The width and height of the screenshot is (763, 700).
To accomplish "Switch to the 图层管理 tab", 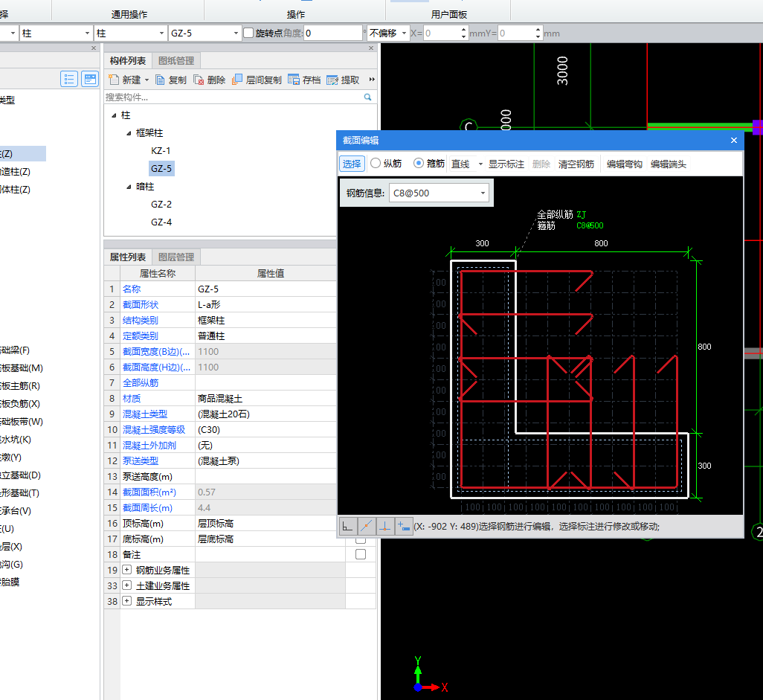I will (x=176, y=257).
